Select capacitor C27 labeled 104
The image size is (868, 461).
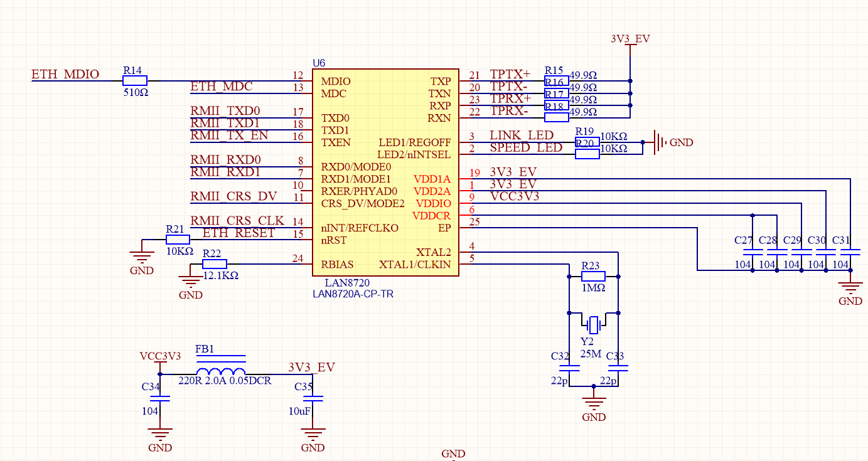pyautogui.click(x=751, y=251)
